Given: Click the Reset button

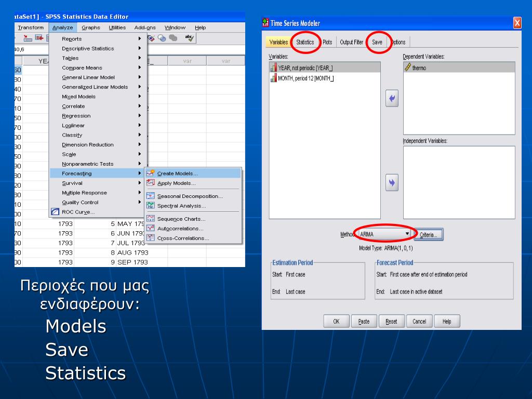Looking at the screenshot, I should pyautogui.click(x=391, y=321).
